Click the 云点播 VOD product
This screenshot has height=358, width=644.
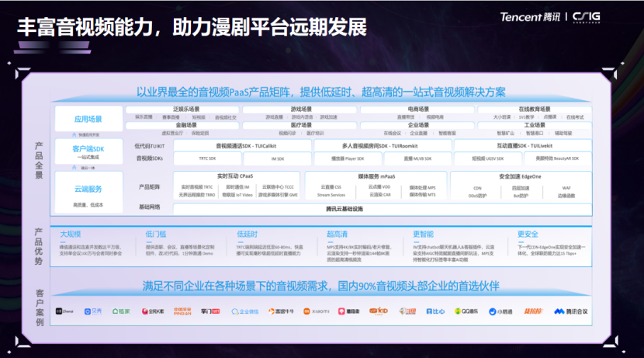point(379,186)
